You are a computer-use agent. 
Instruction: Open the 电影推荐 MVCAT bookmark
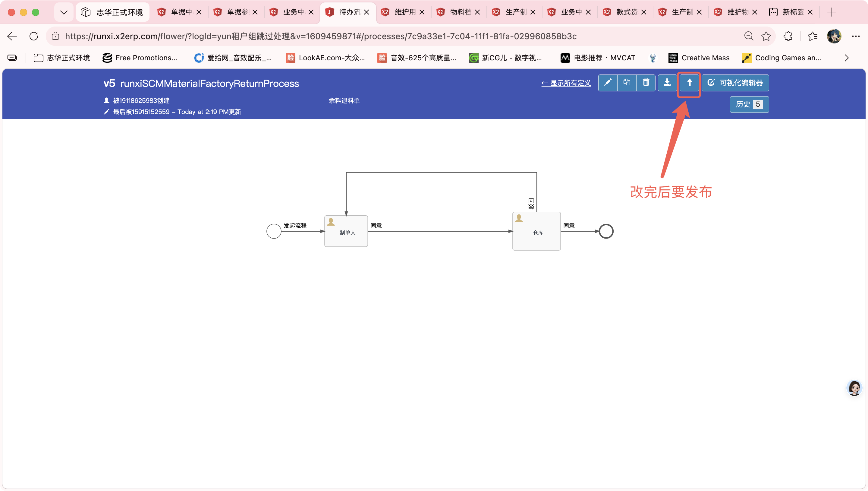pyautogui.click(x=598, y=58)
